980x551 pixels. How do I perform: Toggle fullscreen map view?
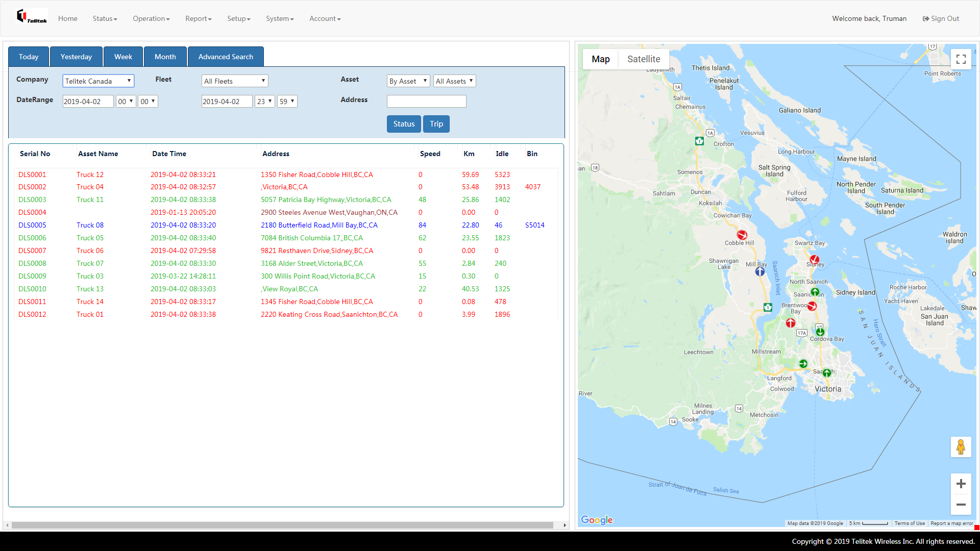point(961,59)
